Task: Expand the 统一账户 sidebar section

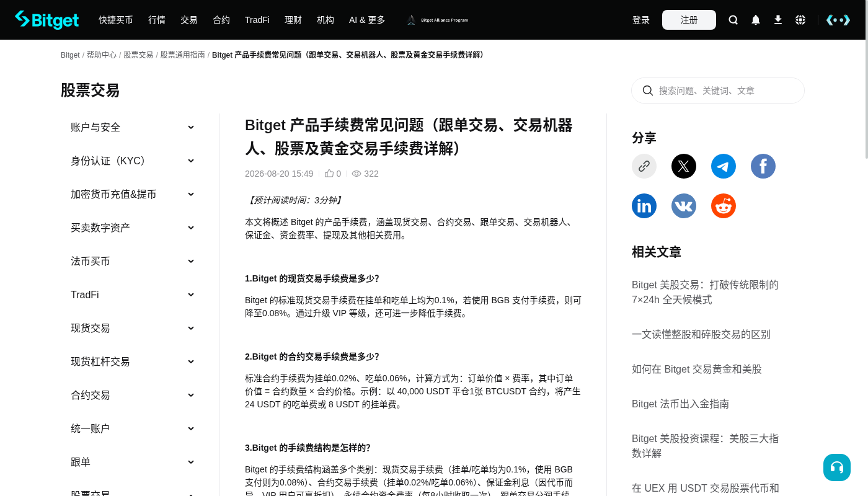Action: click(133, 428)
